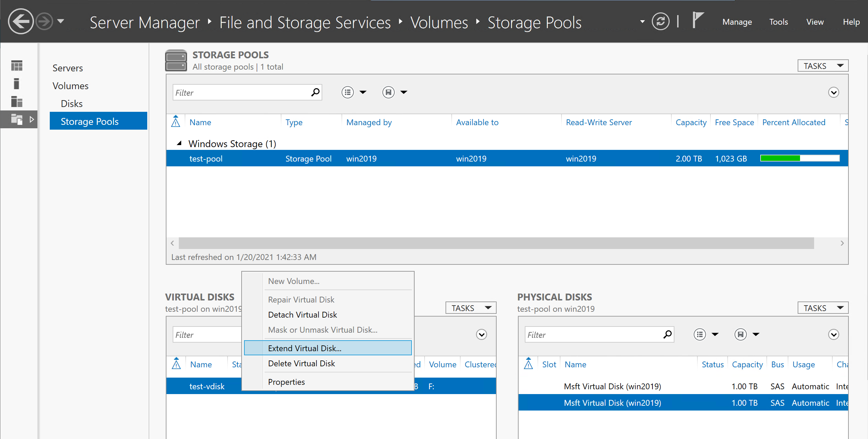Viewport: 868px width, 439px height.
Task: Sort by Read-Write Server column
Action: (x=599, y=122)
